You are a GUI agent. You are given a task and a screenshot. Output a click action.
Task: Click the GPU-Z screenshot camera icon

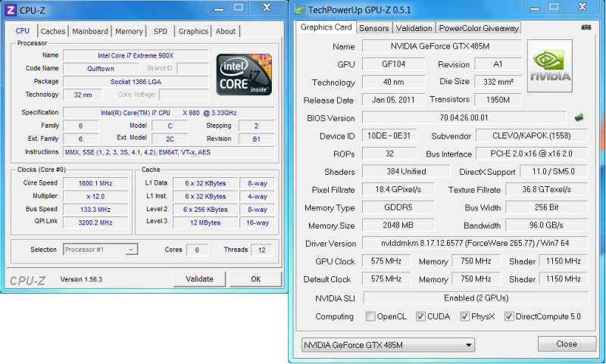click(586, 27)
